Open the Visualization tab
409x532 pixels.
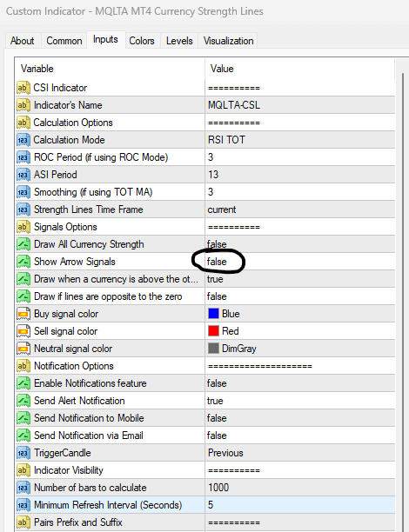click(x=228, y=41)
